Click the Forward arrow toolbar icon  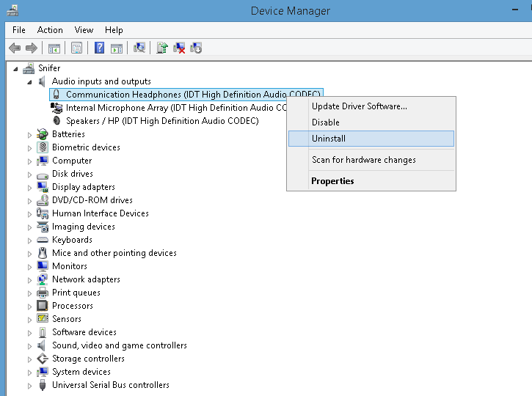32,48
